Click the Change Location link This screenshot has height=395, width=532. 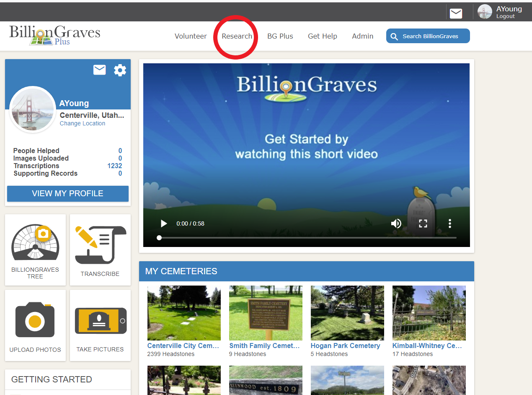[x=83, y=123]
